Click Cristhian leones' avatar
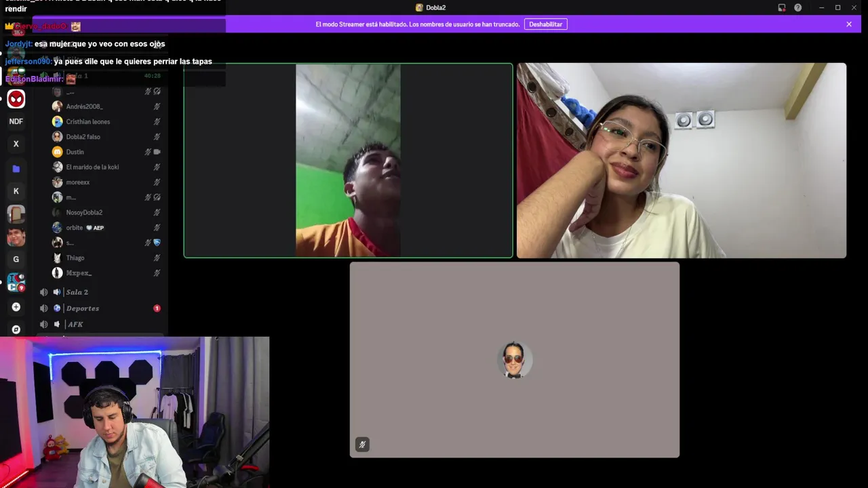This screenshot has width=868, height=488. coord(58,121)
